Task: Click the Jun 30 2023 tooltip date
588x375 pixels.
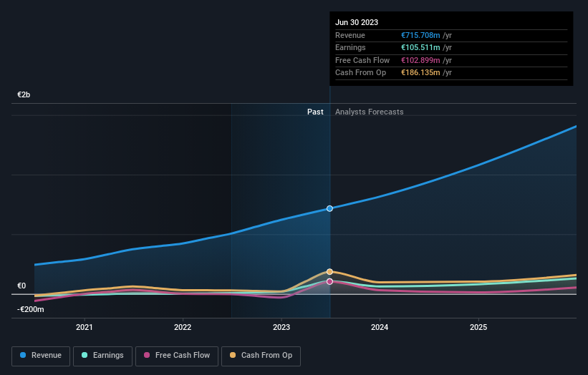Action: (x=357, y=22)
